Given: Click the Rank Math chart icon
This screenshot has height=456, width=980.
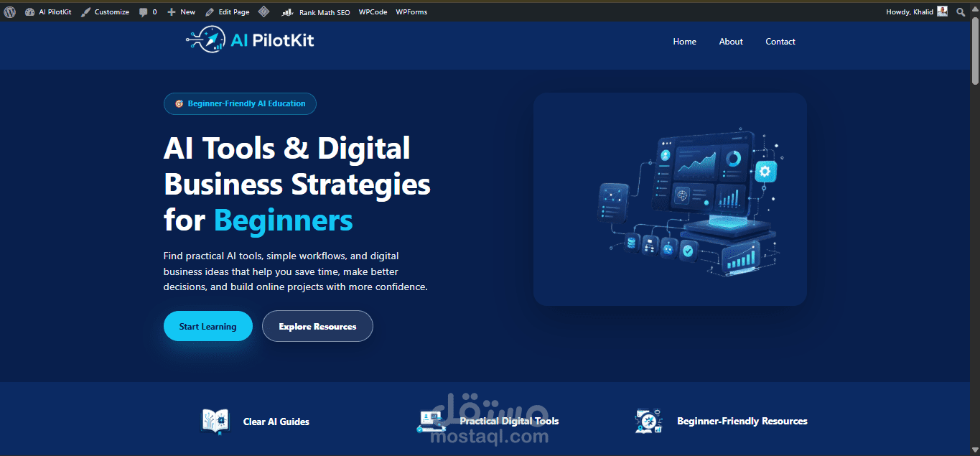Looking at the screenshot, I should click(287, 11).
